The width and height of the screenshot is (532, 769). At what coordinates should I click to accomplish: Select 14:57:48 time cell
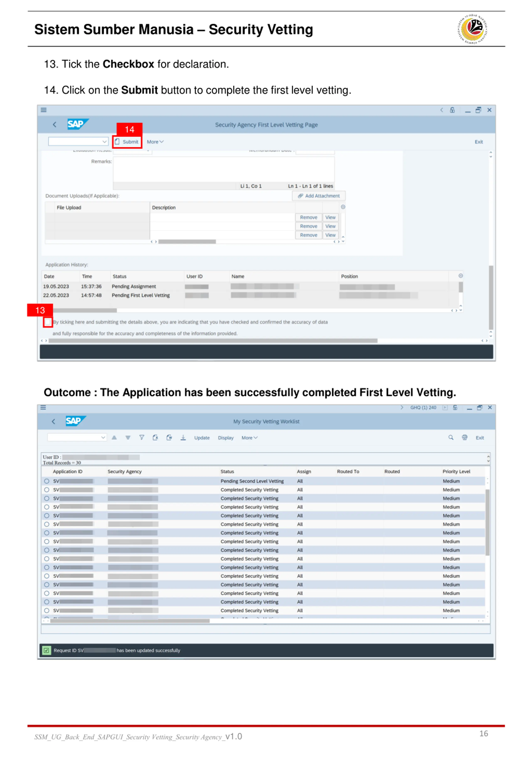click(x=91, y=295)
